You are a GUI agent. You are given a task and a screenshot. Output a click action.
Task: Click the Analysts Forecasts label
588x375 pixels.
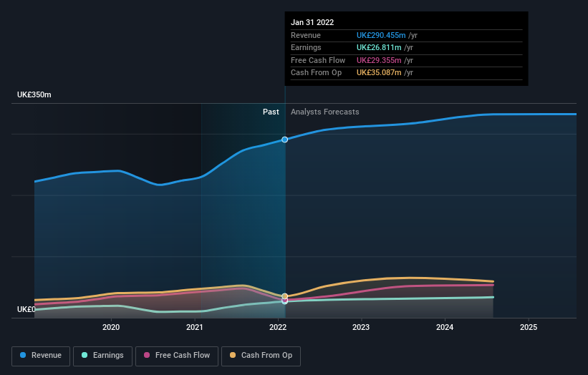pyautogui.click(x=324, y=112)
